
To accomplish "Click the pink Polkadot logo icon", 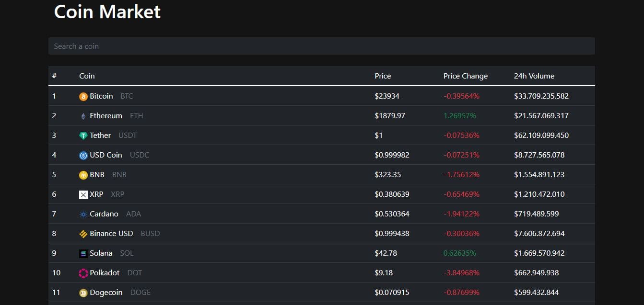I will tap(83, 273).
